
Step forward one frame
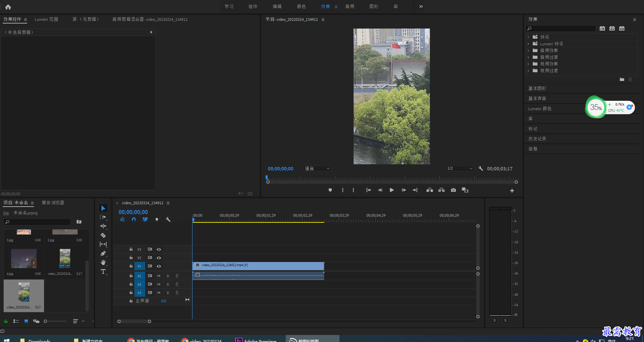click(x=404, y=190)
